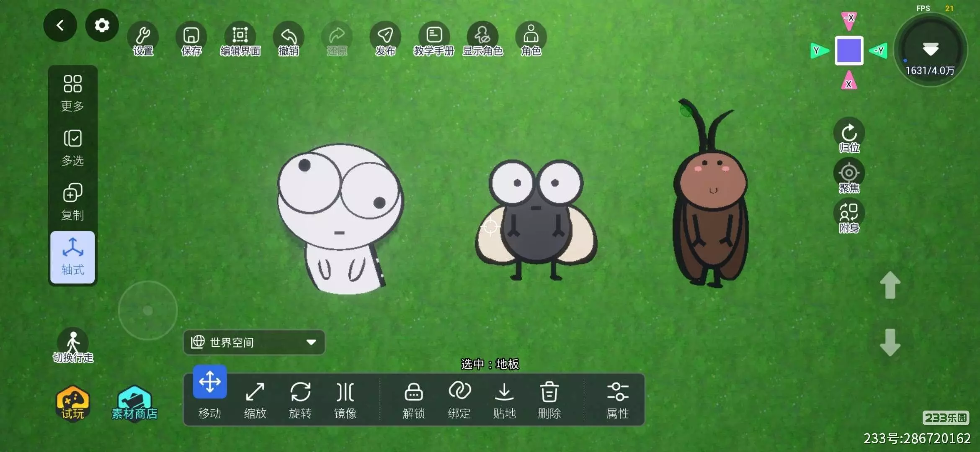Snap object to ground with 贴地

(504, 400)
